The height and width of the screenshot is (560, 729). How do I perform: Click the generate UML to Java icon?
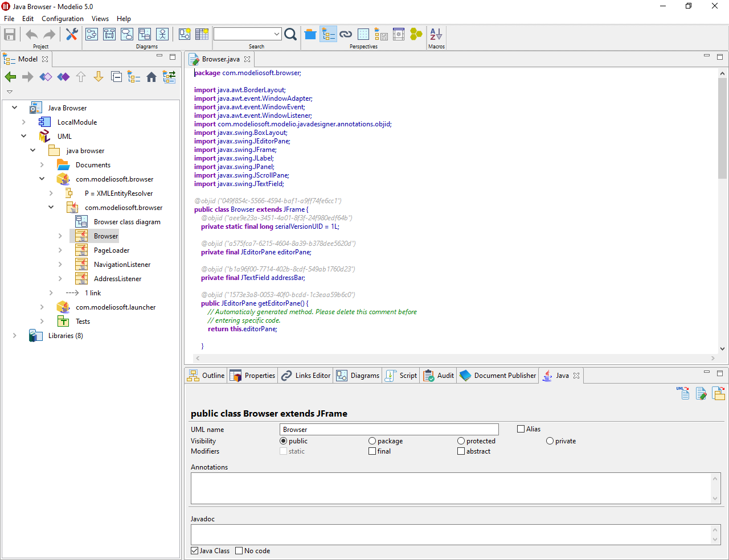coord(683,393)
